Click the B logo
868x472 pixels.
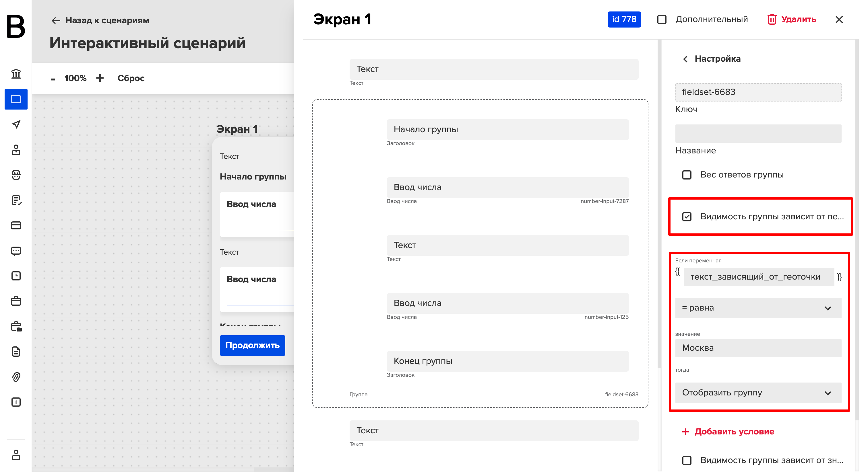16,26
